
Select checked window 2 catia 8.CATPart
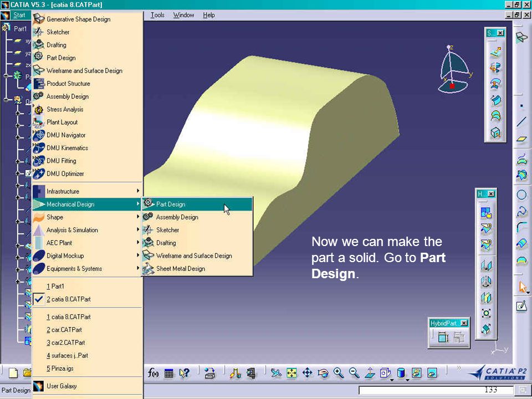87,299
